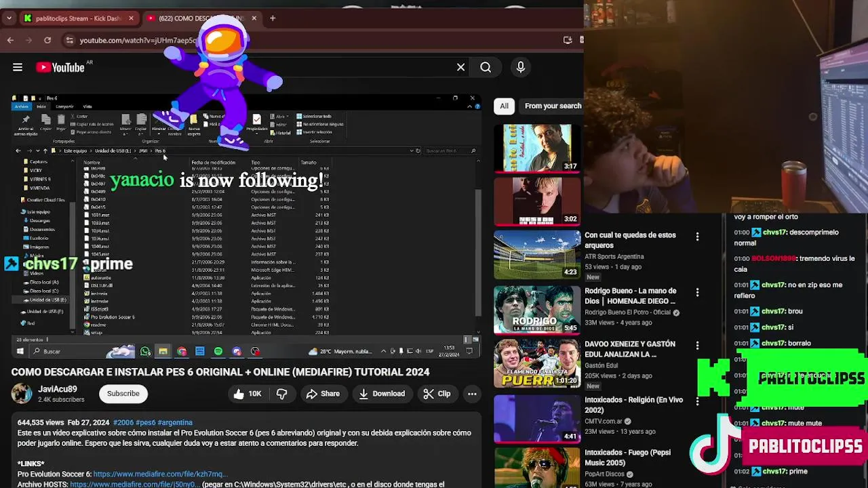
Task: Open options menu for Intoxicados Religión video
Action: point(697,401)
